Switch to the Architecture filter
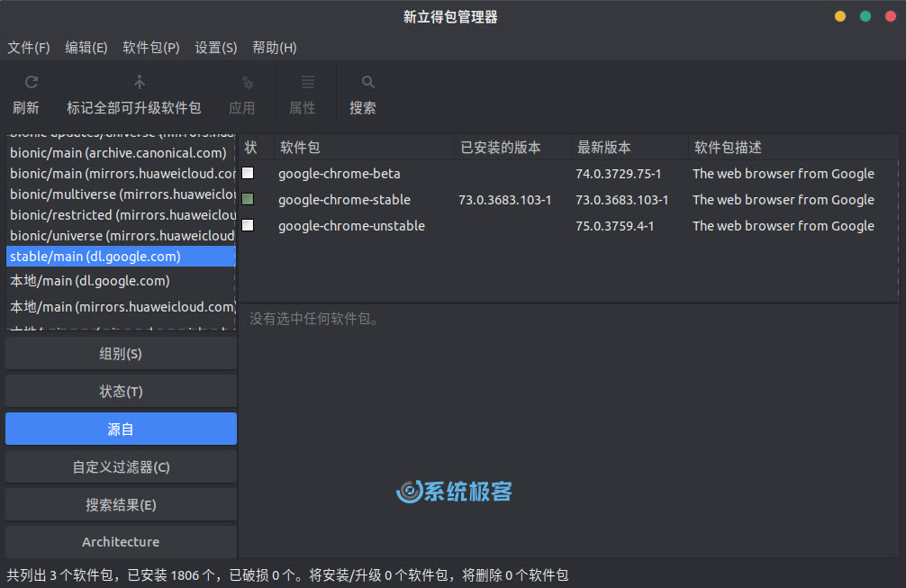906x588 pixels. click(121, 542)
